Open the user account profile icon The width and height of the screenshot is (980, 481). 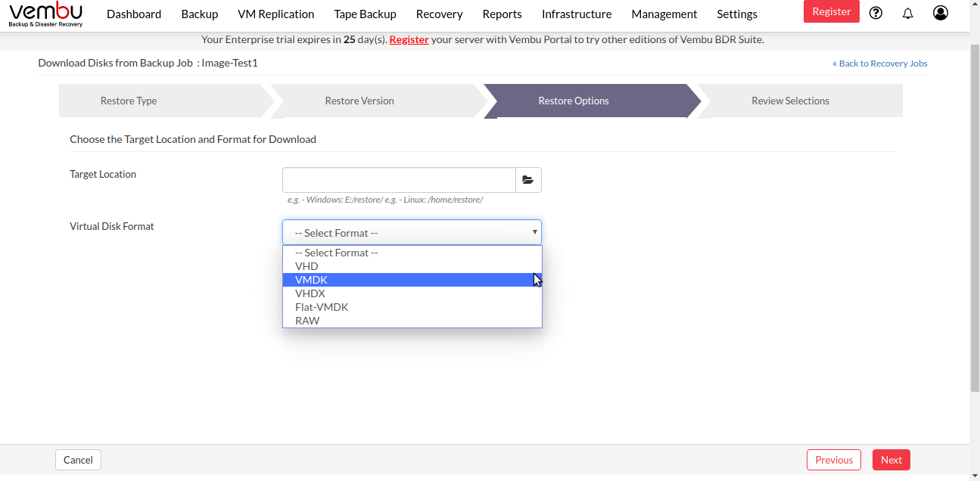941,12
